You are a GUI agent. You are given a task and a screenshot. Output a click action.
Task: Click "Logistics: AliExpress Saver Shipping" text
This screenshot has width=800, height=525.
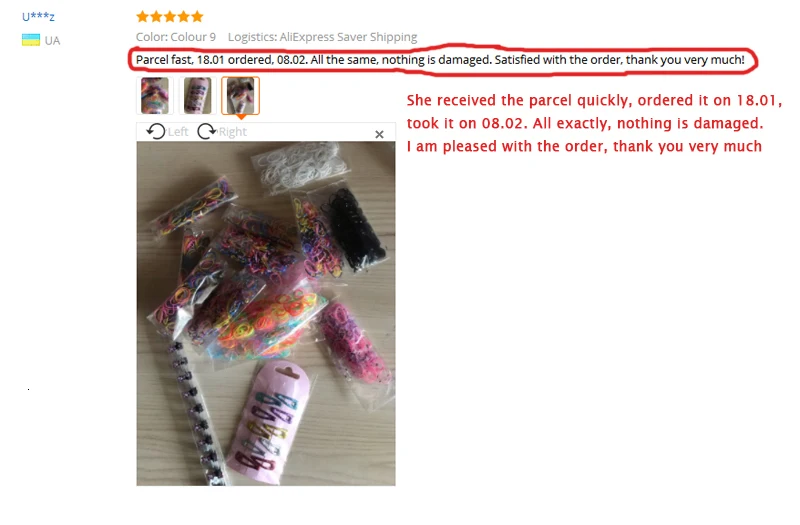pos(322,37)
